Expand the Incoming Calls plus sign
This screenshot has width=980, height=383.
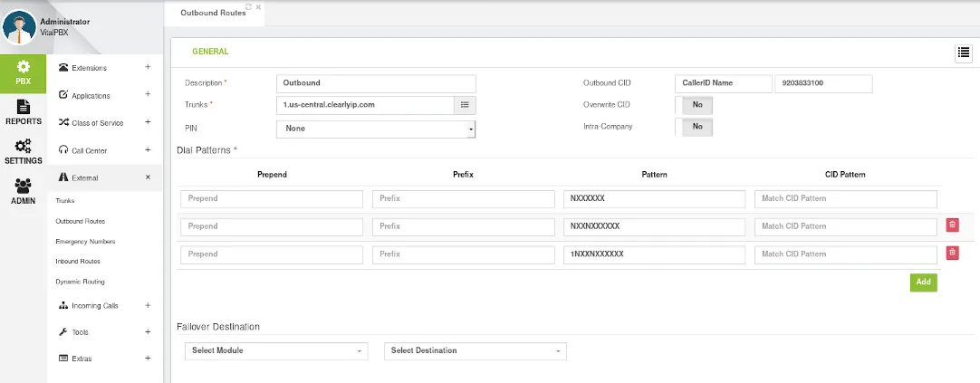[148, 305]
